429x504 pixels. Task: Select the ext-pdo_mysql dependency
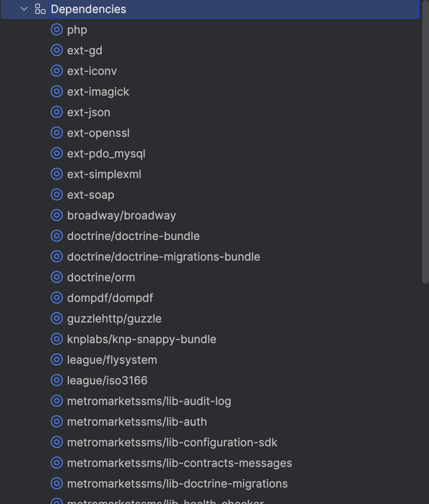(106, 153)
